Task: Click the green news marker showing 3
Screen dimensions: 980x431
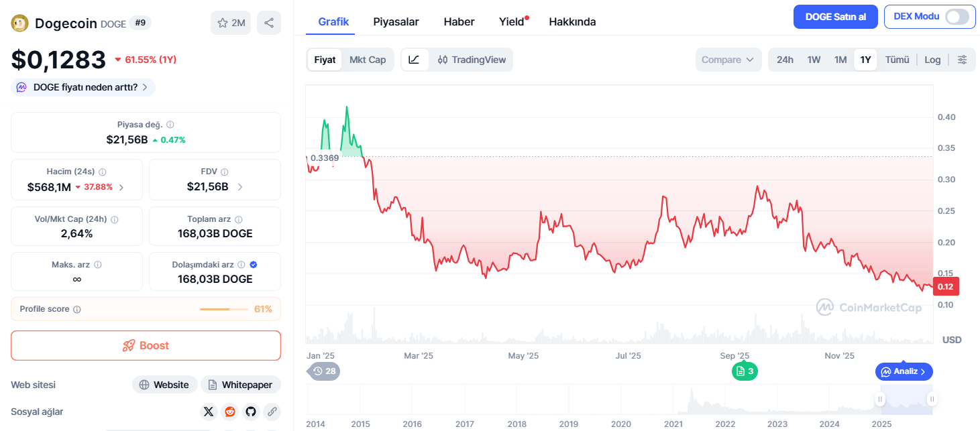Action: pyautogui.click(x=745, y=371)
